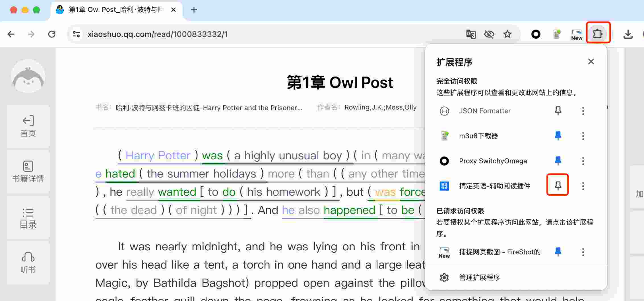Open 管理扩展程序 settings
Image resolution: width=644 pixels, height=301 pixels.
(515, 277)
